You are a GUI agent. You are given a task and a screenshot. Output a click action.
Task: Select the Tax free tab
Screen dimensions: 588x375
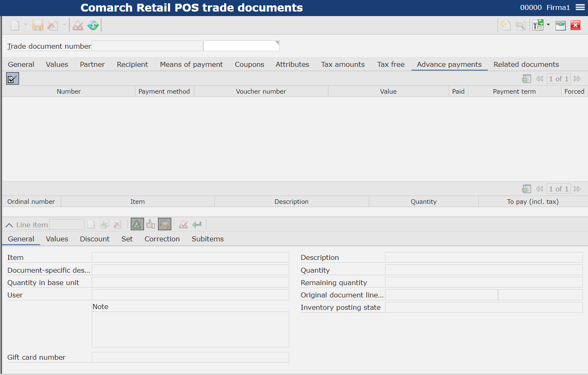(x=391, y=64)
